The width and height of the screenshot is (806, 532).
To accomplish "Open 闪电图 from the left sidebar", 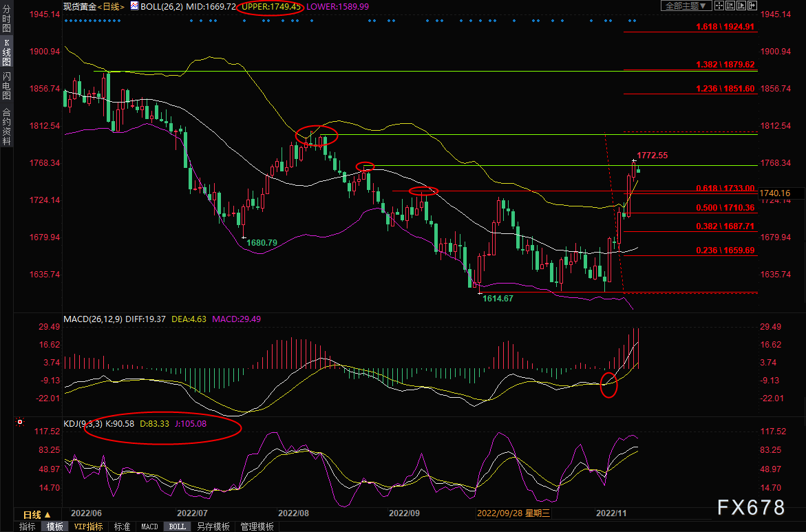I will (x=6, y=85).
